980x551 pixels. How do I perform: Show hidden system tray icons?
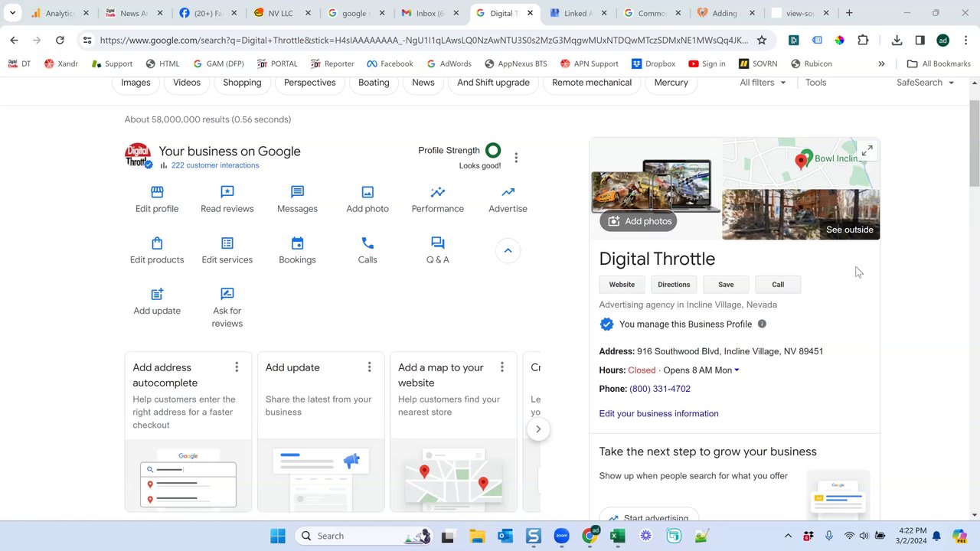pyautogui.click(x=788, y=536)
